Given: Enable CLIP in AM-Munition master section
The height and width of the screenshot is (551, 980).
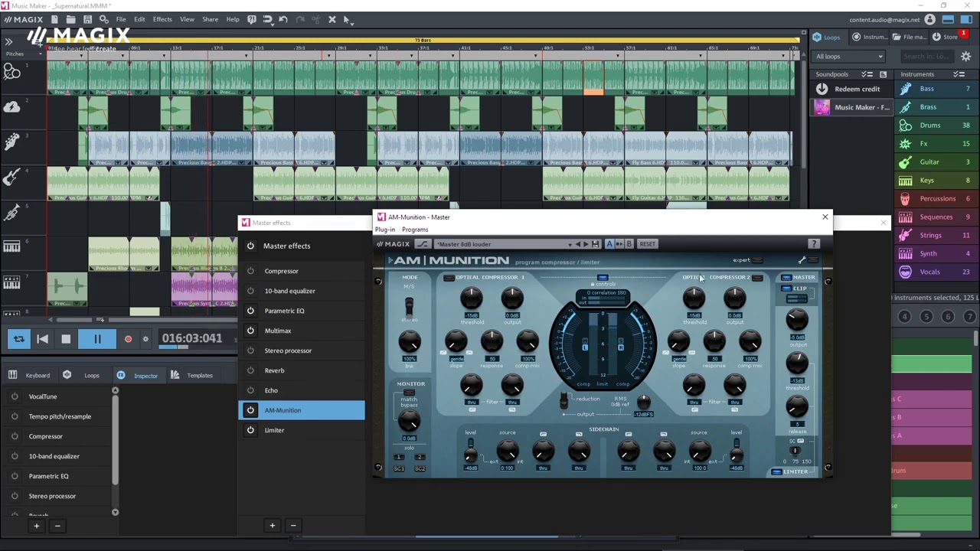Looking at the screenshot, I should coord(786,289).
